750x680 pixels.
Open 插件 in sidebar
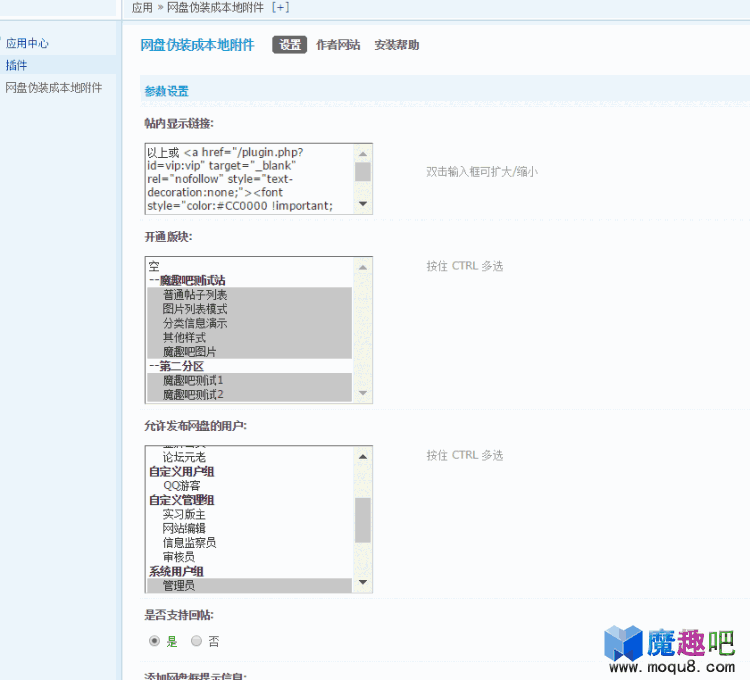(x=16, y=65)
